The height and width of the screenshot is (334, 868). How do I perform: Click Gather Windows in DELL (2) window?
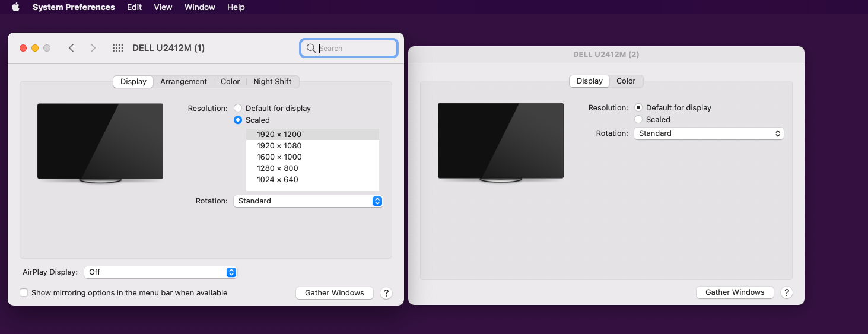pos(735,292)
